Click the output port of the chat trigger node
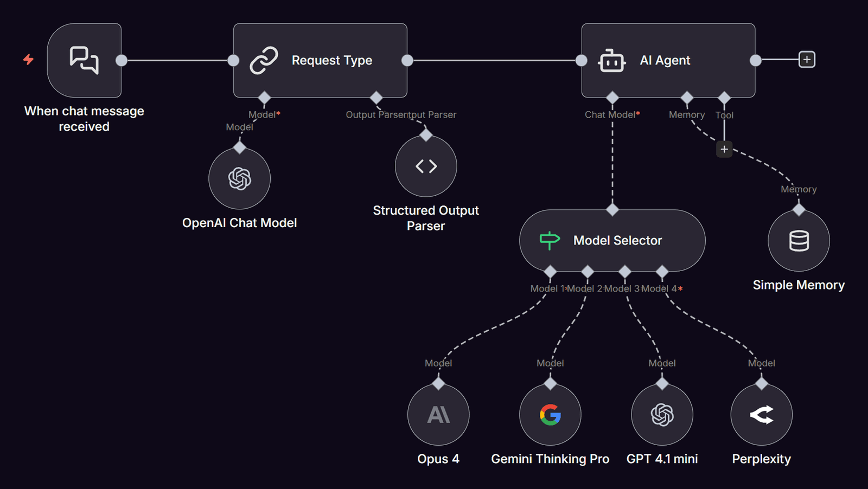 pyautogui.click(x=122, y=60)
